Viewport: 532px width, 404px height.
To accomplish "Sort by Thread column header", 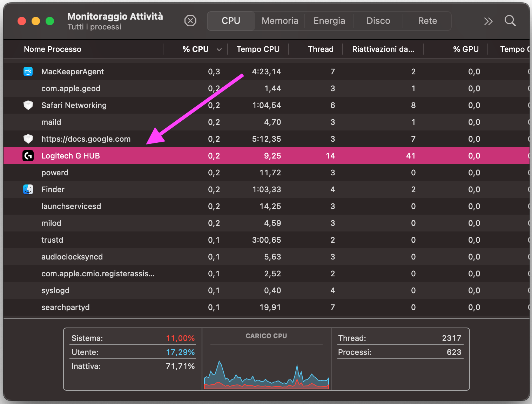I will point(321,49).
